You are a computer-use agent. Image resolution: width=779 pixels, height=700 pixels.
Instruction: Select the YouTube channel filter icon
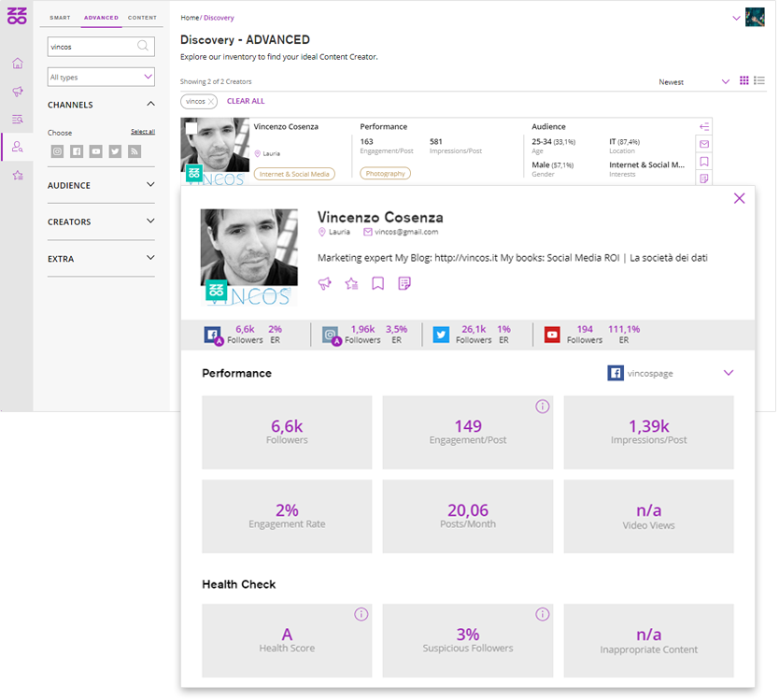pyautogui.click(x=95, y=151)
